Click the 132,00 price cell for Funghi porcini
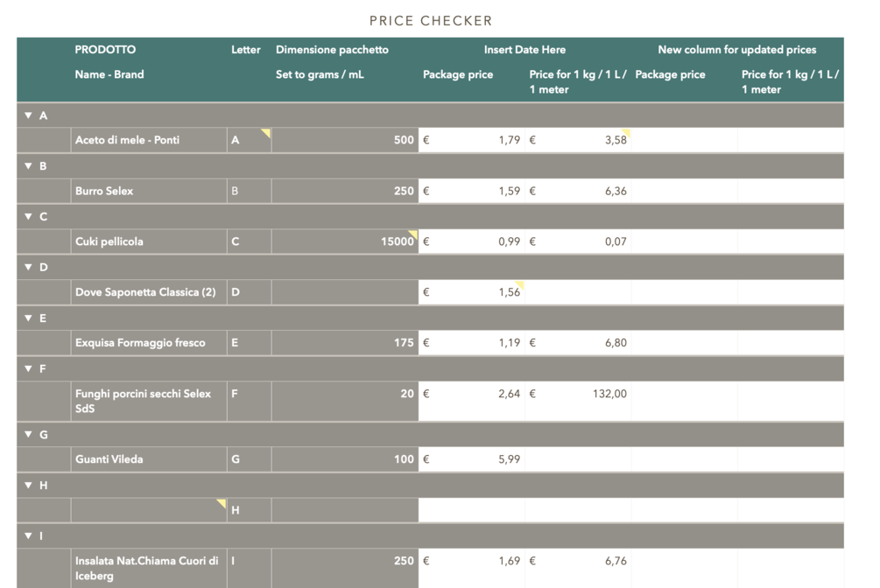 [x=578, y=394]
